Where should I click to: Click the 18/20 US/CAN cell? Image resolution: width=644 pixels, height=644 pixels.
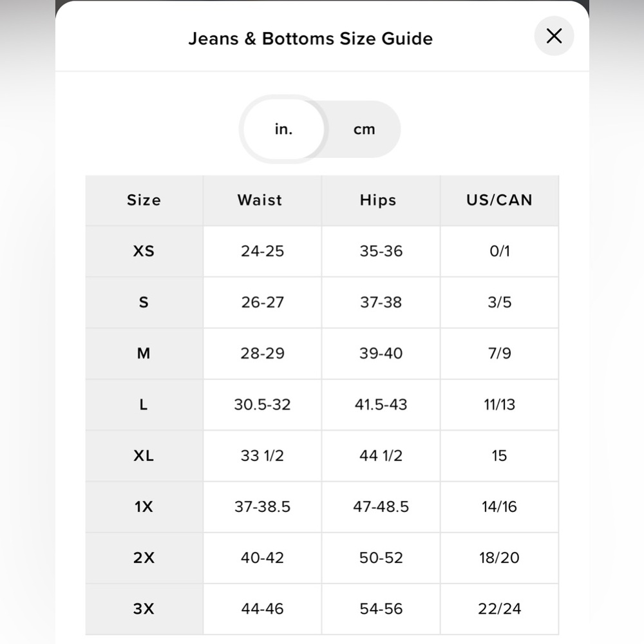pyautogui.click(x=500, y=558)
